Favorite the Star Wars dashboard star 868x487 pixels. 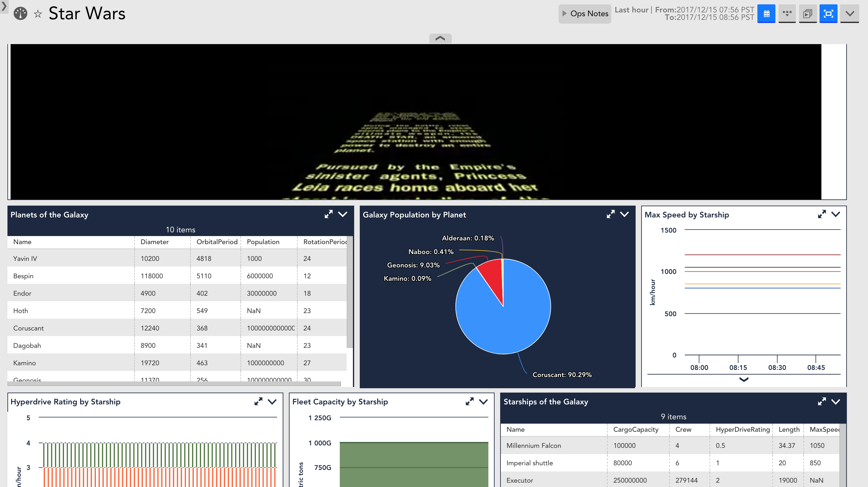tap(38, 14)
